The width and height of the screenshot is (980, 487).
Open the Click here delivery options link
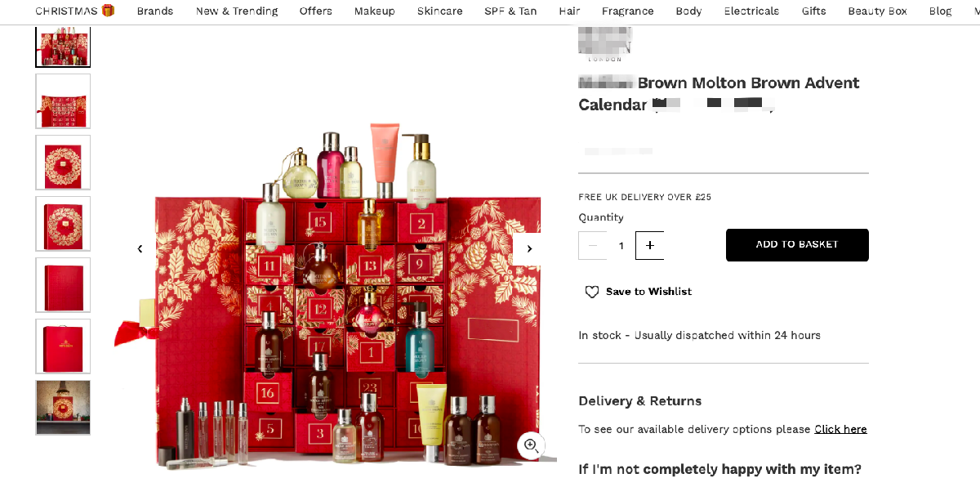point(840,429)
